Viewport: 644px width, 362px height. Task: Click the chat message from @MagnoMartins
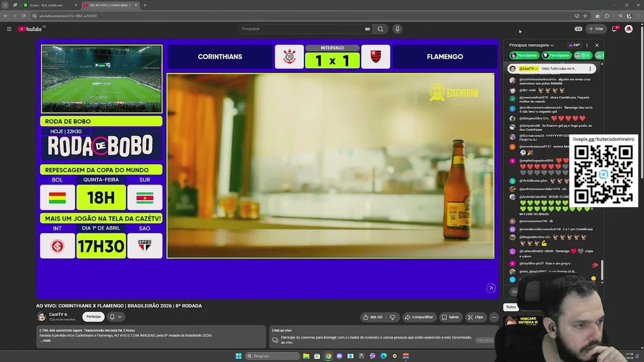click(x=548, y=239)
